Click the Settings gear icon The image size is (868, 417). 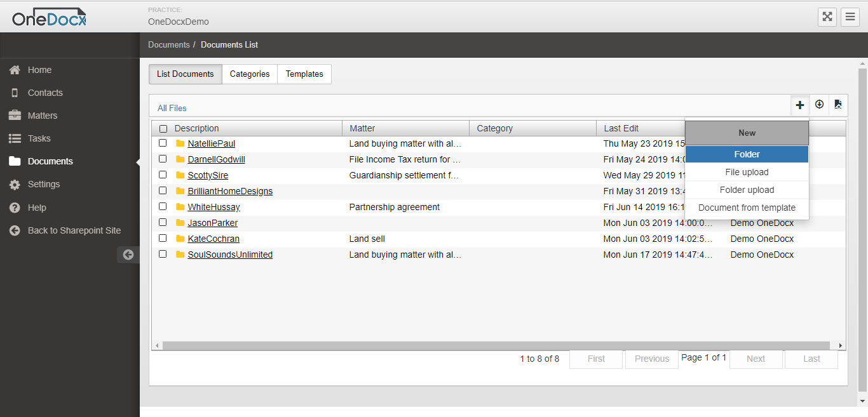click(x=15, y=184)
